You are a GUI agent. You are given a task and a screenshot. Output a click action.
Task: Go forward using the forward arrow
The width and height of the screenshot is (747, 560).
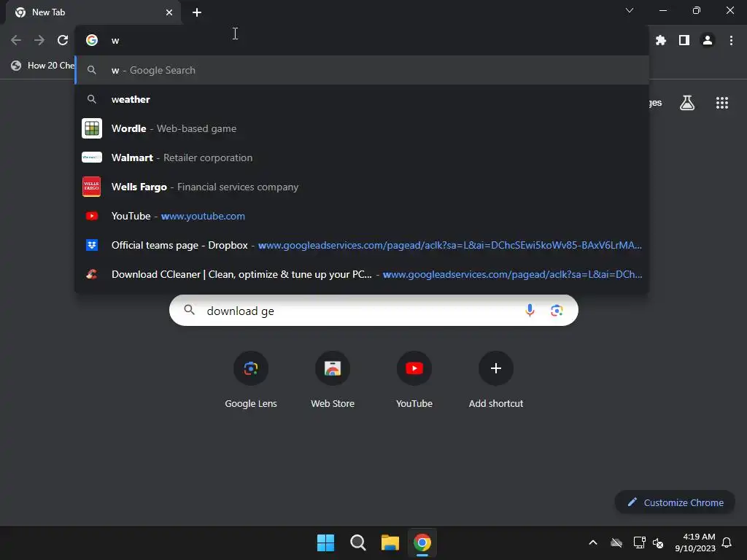coord(39,41)
